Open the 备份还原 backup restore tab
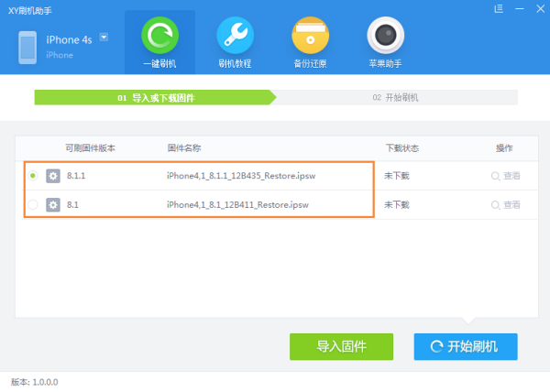 point(310,42)
